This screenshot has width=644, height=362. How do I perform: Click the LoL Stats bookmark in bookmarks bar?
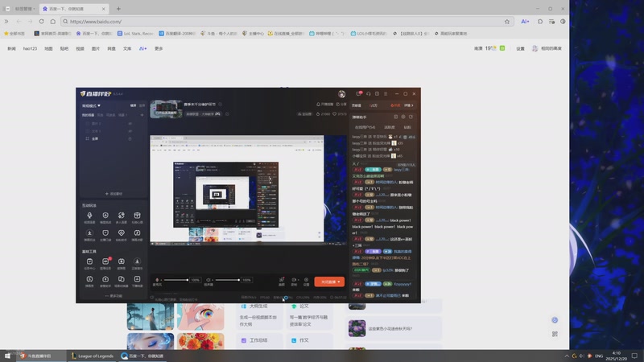(135, 34)
